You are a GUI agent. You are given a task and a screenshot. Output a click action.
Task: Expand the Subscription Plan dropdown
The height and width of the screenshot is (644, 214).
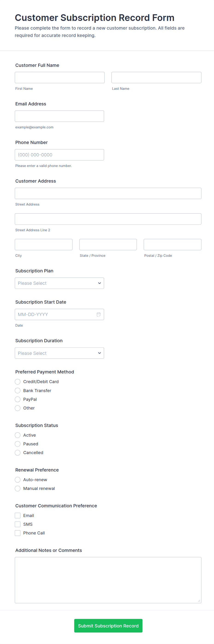pyautogui.click(x=59, y=283)
